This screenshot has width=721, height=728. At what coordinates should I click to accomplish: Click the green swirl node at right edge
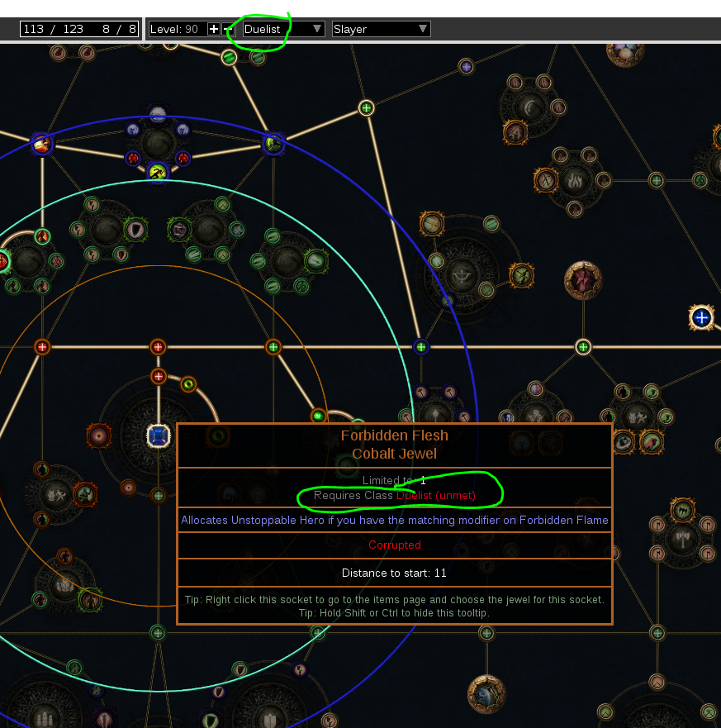(x=700, y=180)
